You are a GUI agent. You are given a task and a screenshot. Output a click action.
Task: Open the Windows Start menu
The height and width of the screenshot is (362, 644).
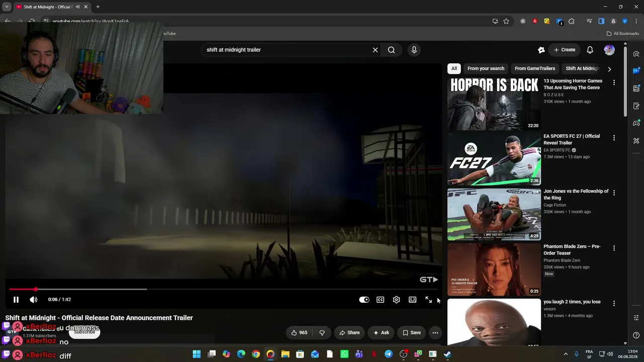(x=197, y=354)
